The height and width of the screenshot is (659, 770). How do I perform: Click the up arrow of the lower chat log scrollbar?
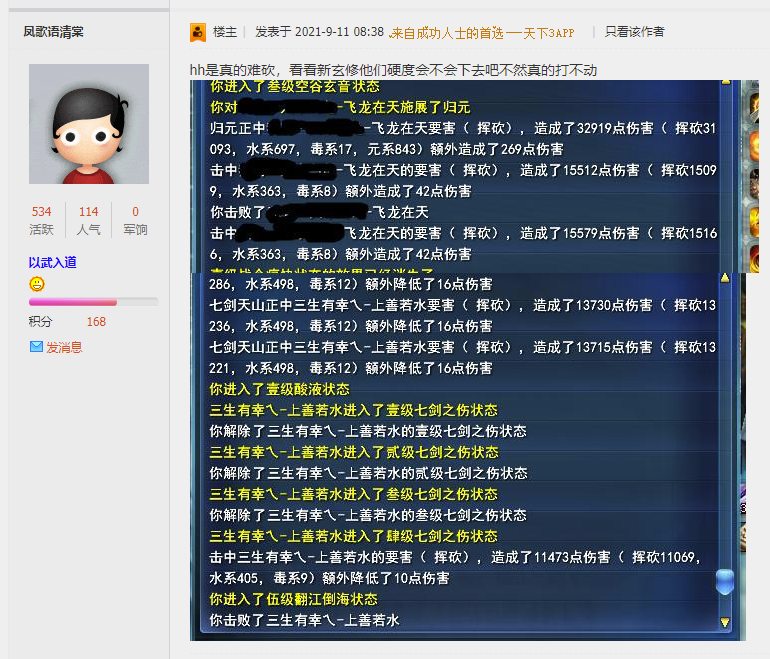coord(725,278)
